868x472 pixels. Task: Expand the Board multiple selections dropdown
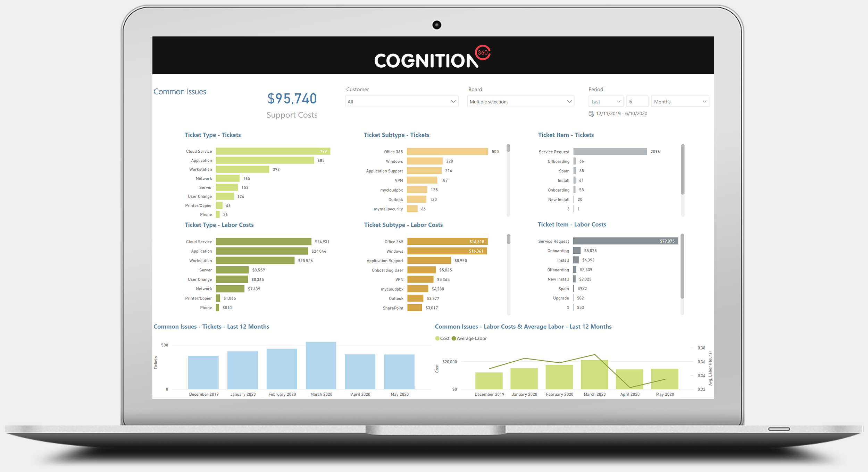570,102
